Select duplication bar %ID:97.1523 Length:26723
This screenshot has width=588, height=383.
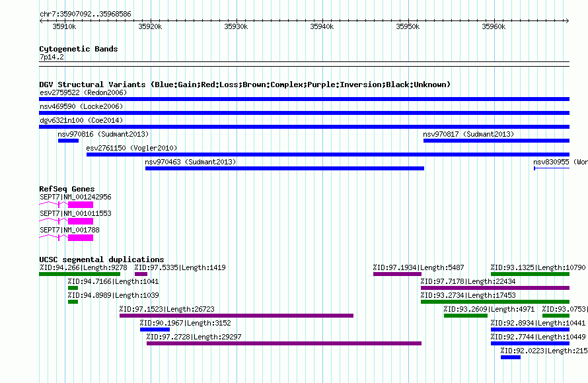coord(237,316)
